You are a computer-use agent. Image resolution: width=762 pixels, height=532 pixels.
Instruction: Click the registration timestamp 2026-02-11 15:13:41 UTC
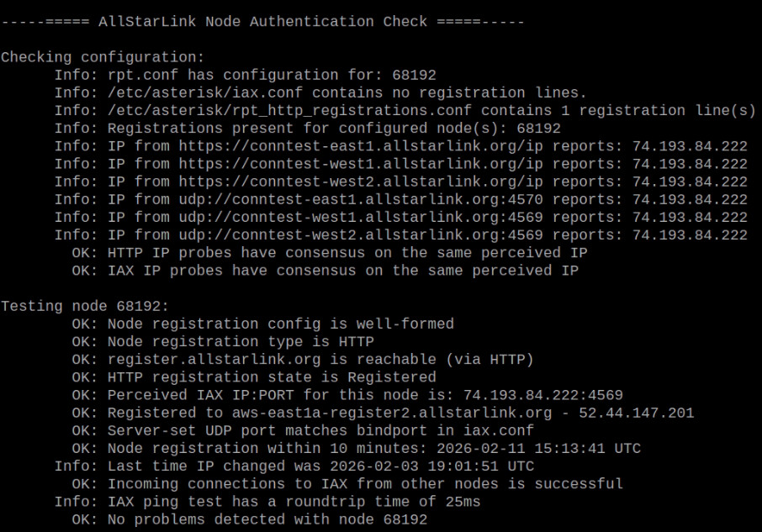pos(538,448)
